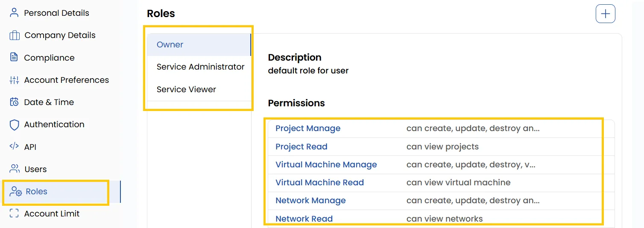Click the Account Limit frame icon
Viewport: 644px width, 228px height.
15,213
